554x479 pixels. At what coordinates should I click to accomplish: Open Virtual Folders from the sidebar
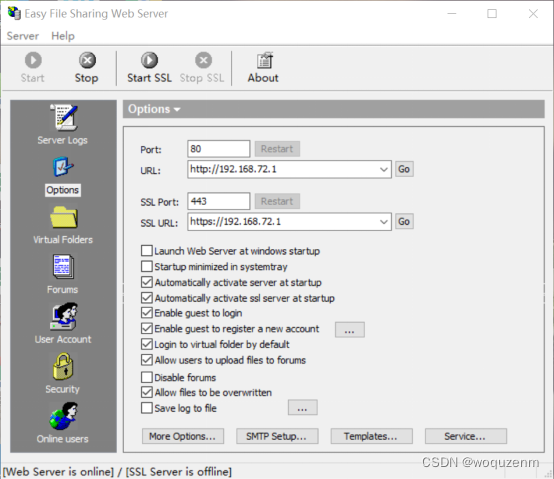64,217
